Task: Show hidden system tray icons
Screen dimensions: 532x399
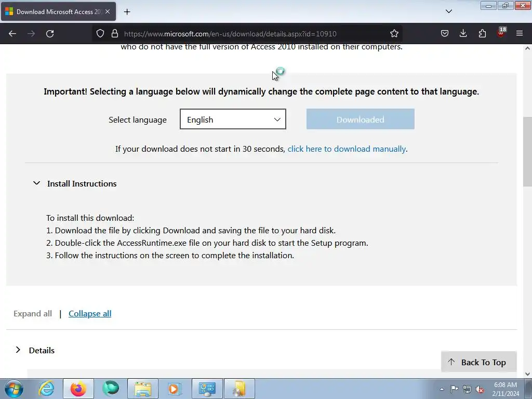Action: coord(442,389)
